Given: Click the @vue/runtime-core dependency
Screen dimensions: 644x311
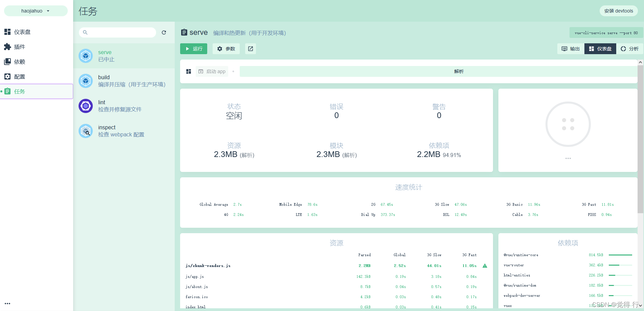Looking at the screenshot, I should coord(521,255).
